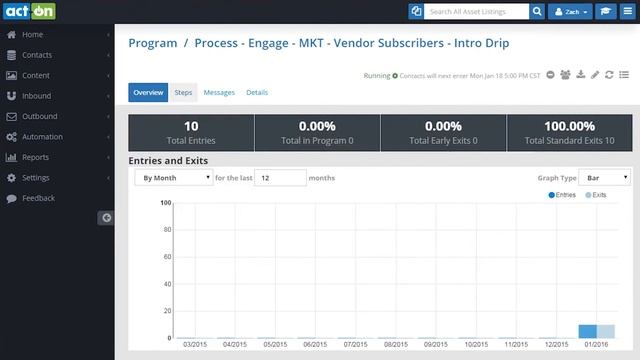Screen dimensions: 640x360
Task: Expand the Contacts menu chevron
Action: point(108,56)
